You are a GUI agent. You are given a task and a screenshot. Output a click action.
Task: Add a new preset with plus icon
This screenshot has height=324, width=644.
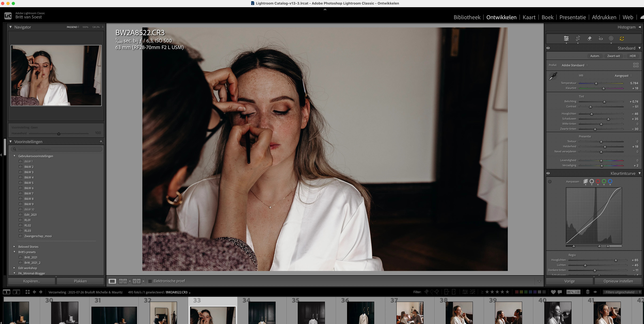(101, 142)
